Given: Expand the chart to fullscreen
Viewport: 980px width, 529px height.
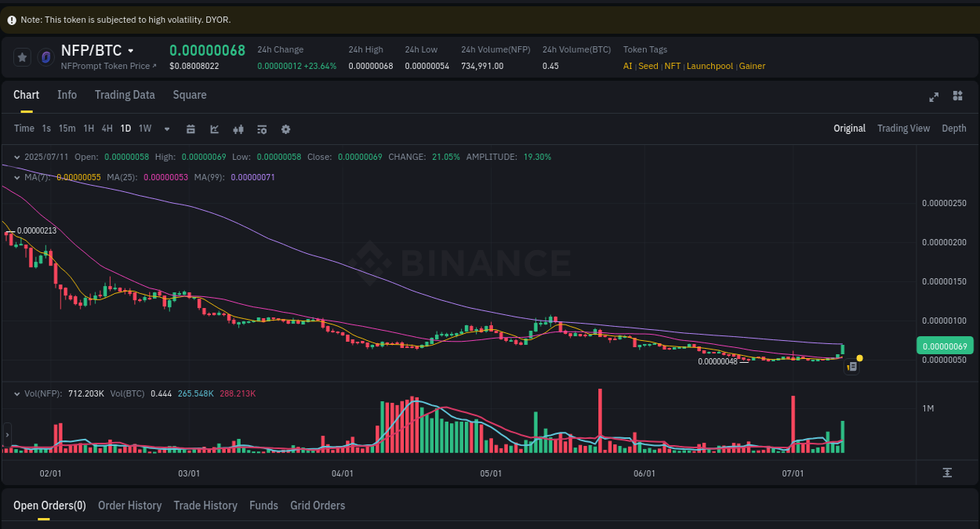Looking at the screenshot, I should pos(934,96).
